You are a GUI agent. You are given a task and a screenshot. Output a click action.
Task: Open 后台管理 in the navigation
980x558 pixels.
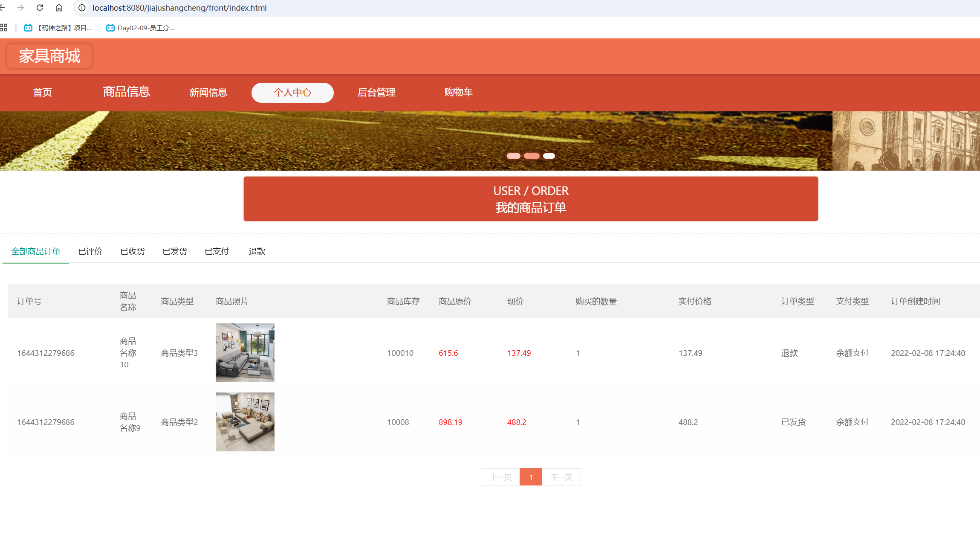point(376,92)
